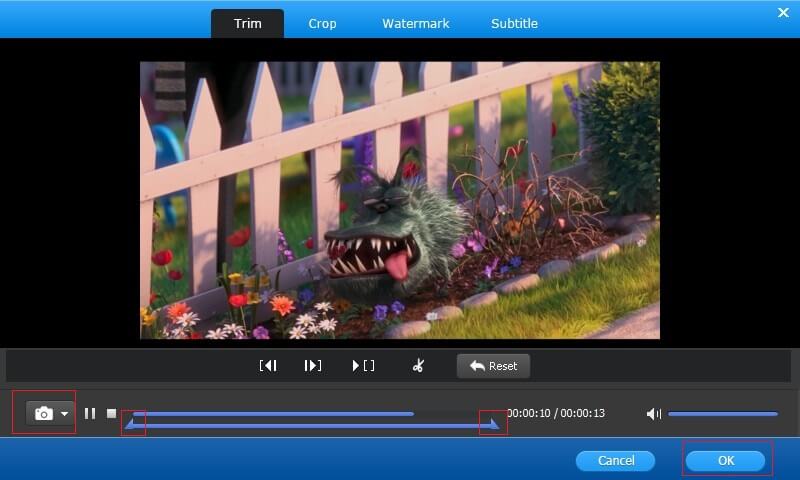Viewport: 800px width, 480px height.
Task: Click the video preview frame
Action: click(400, 200)
